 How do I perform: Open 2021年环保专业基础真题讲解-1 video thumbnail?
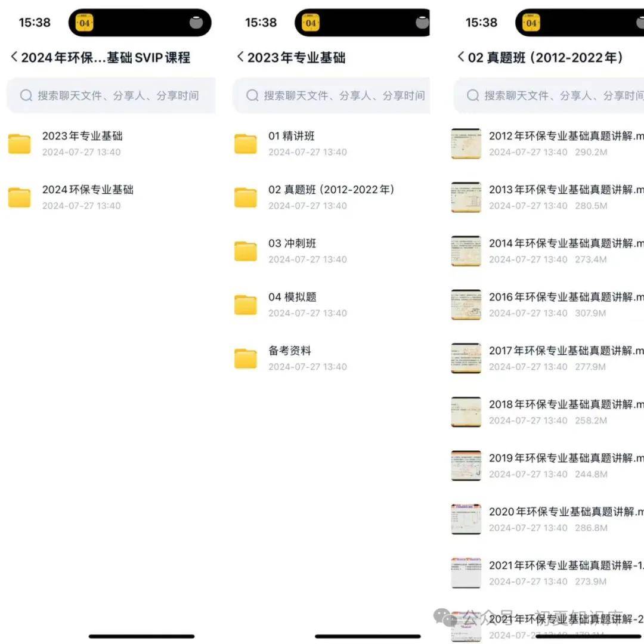tap(466, 574)
